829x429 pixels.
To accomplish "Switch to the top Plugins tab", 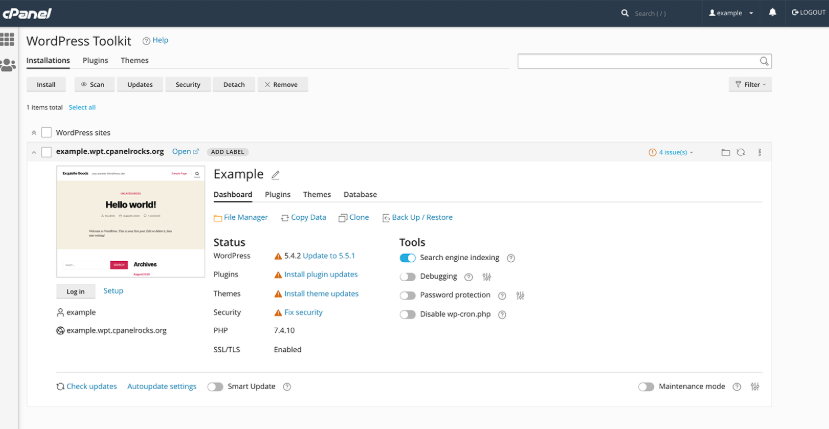I will pyautogui.click(x=95, y=60).
